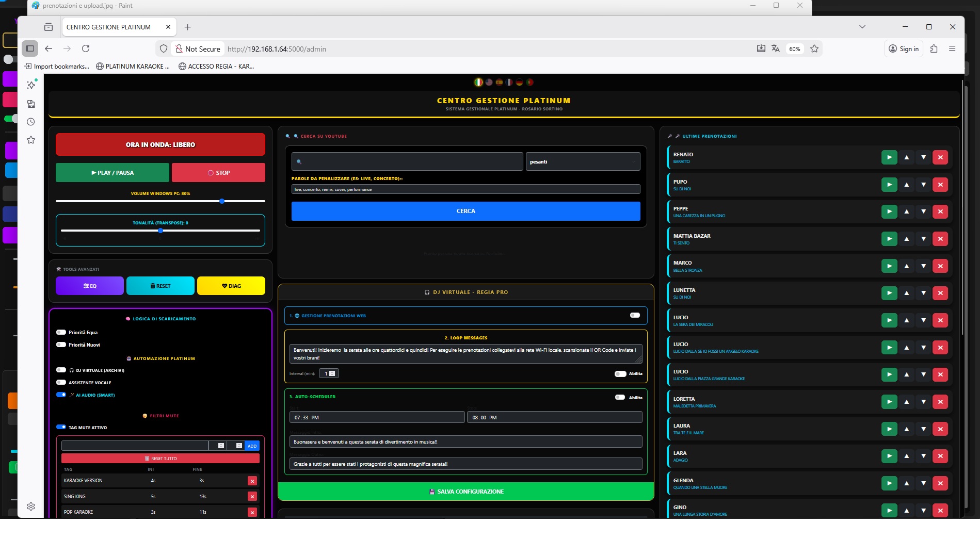
Task: Move Pupo's booking up in queue
Action: pos(906,185)
